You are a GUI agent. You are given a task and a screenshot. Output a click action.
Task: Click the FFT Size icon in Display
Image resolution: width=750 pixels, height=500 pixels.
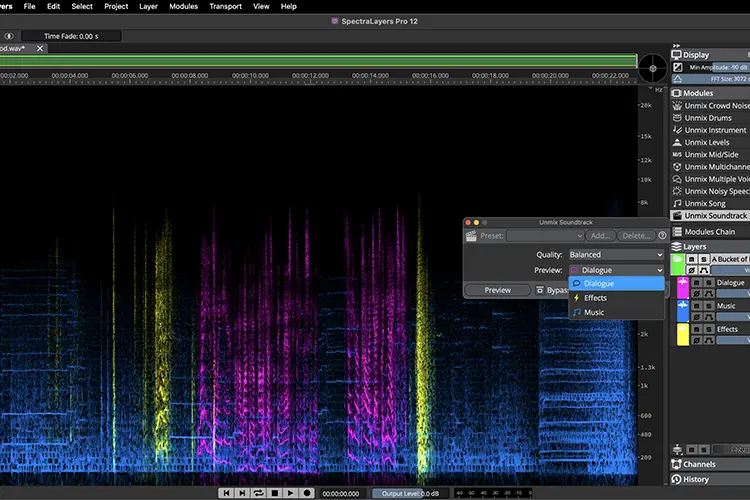(678, 79)
